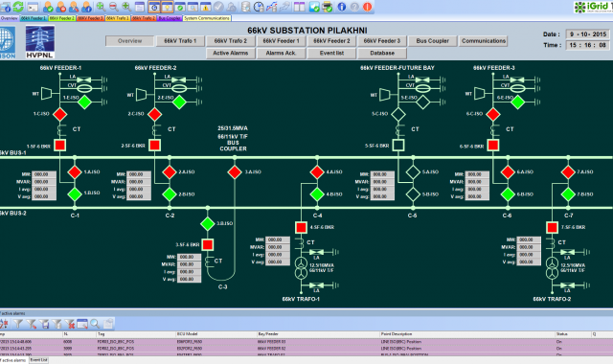The height and width of the screenshot is (364, 613).
Task: Toggle the 4-B-ISO green isolator
Action: point(317,193)
